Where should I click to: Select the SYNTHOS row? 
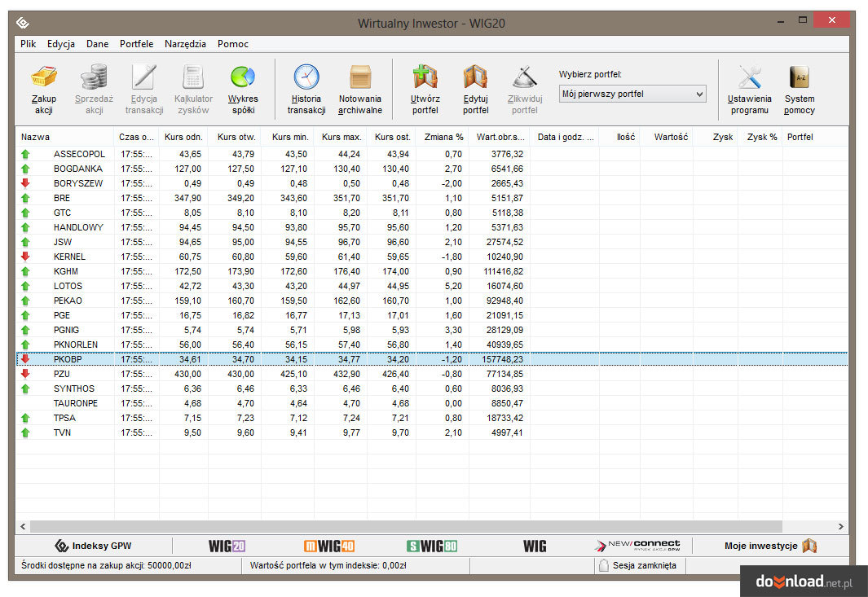click(432, 388)
